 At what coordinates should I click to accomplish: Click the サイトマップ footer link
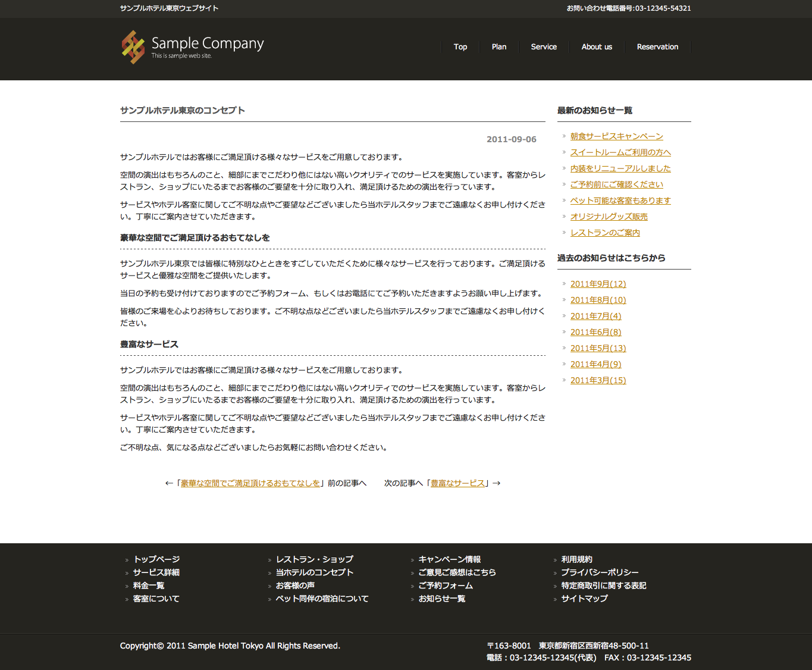584,599
